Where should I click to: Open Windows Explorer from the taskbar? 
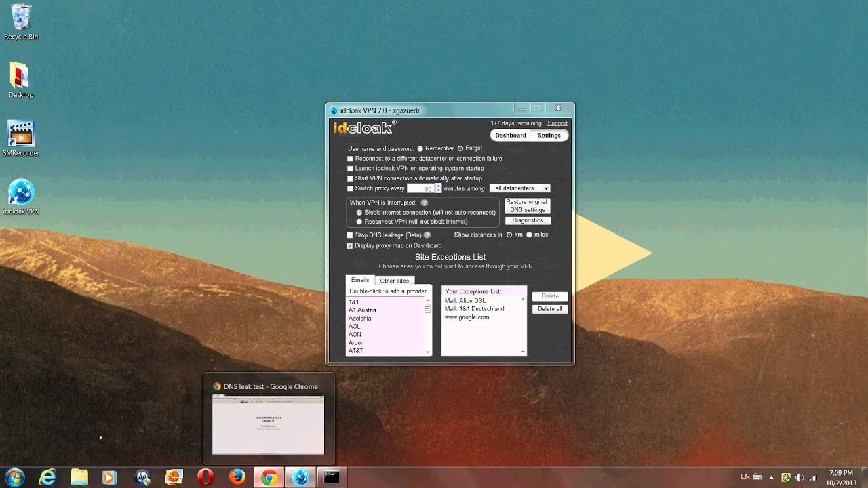79,477
